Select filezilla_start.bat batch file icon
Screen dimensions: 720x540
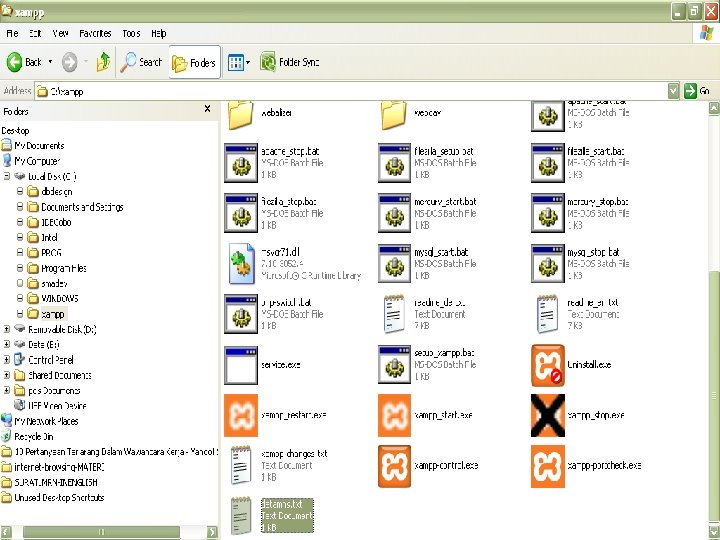pos(548,163)
